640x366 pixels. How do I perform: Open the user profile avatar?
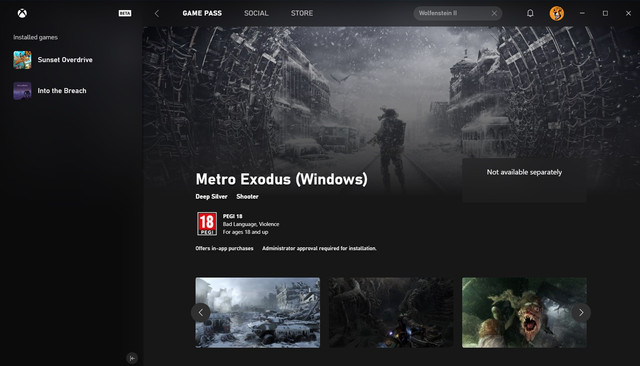(556, 13)
